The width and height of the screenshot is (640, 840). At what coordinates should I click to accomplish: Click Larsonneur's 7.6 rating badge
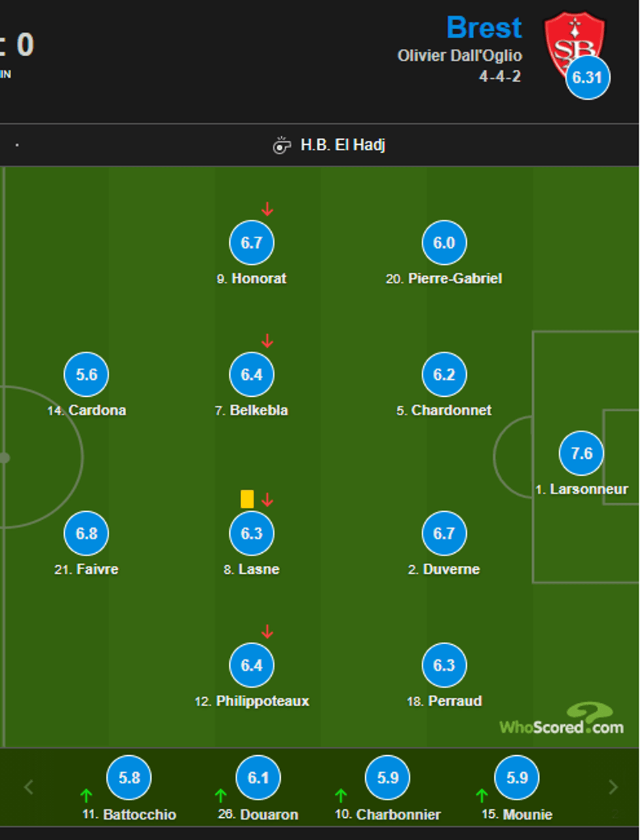581,454
